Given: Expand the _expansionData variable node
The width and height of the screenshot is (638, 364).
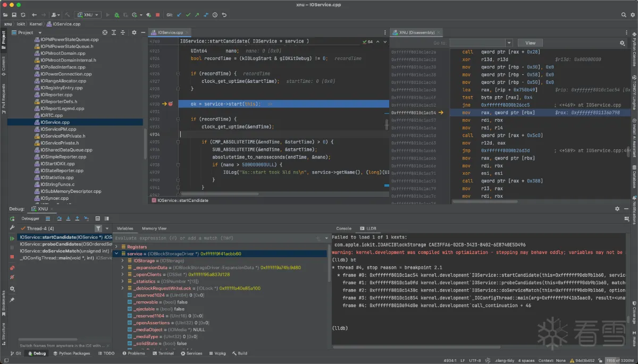Looking at the screenshot, I should (x=122, y=268).
